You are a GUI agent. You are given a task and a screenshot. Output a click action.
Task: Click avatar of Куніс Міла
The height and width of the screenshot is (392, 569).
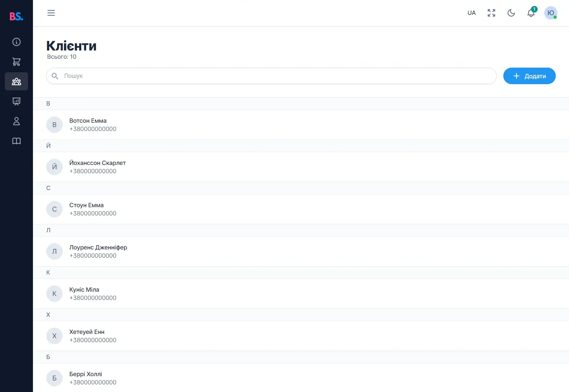click(x=54, y=294)
